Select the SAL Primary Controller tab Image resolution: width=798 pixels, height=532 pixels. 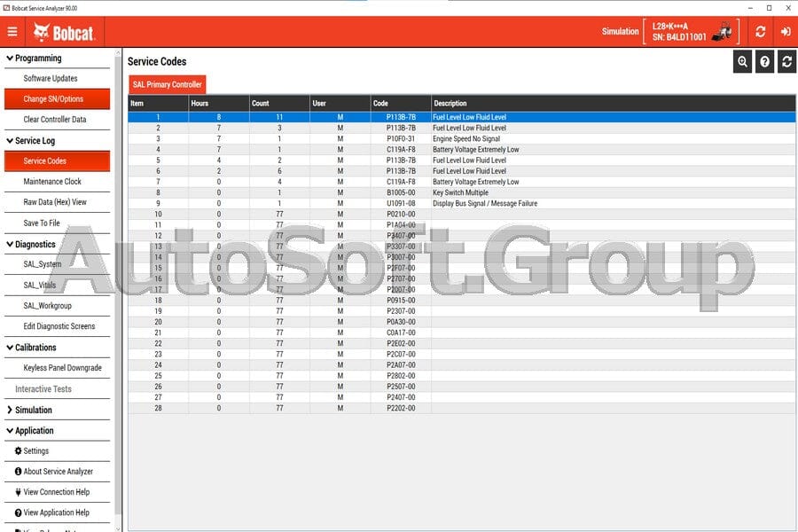(168, 84)
